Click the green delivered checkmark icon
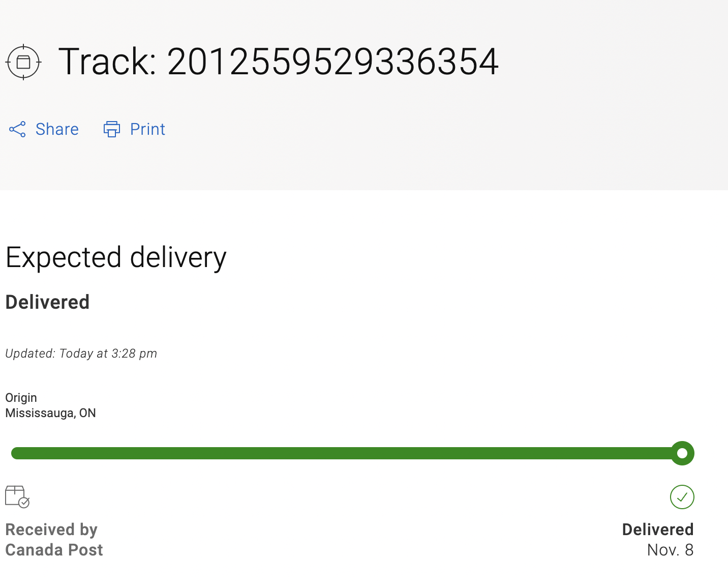728x586 pixels. click(x=682, y=497)
